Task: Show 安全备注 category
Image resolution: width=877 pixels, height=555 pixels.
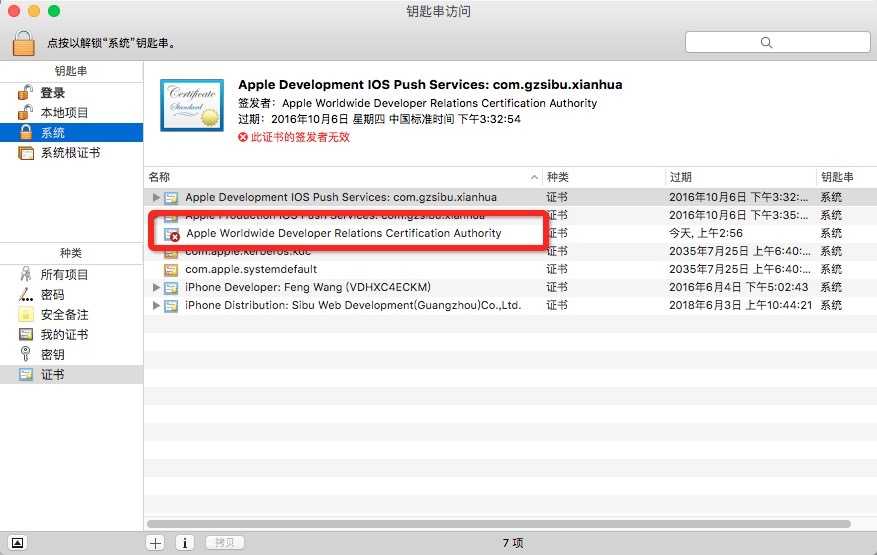Action: (72, 314)
